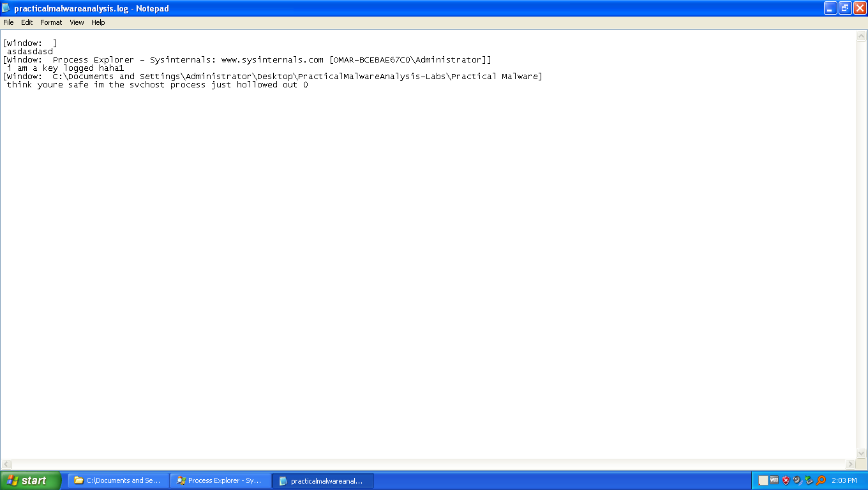Click the speaker volume tray icon
Viewport: 868px width, 490px height.
pos(797,480)
